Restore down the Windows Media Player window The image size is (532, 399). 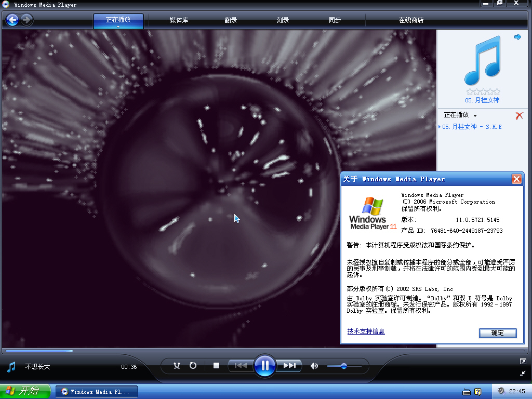point(500,3)
